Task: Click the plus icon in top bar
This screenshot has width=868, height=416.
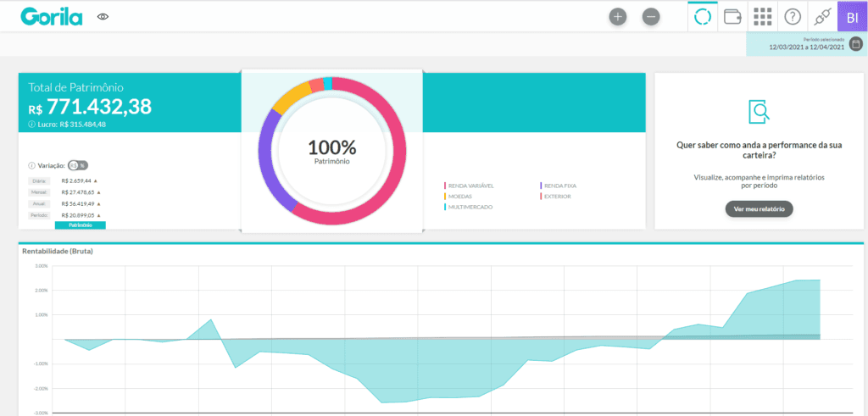Action: point(618,16)
